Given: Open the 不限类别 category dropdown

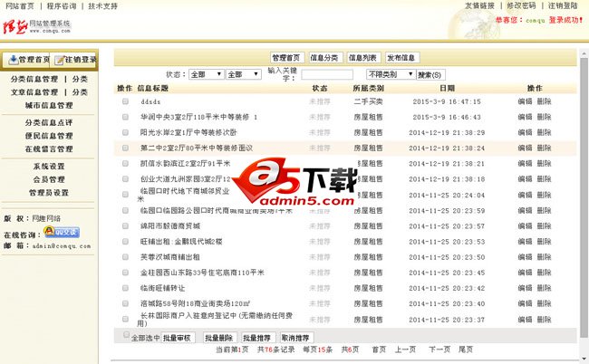Looking at the screenshot, I should [391, 74].
